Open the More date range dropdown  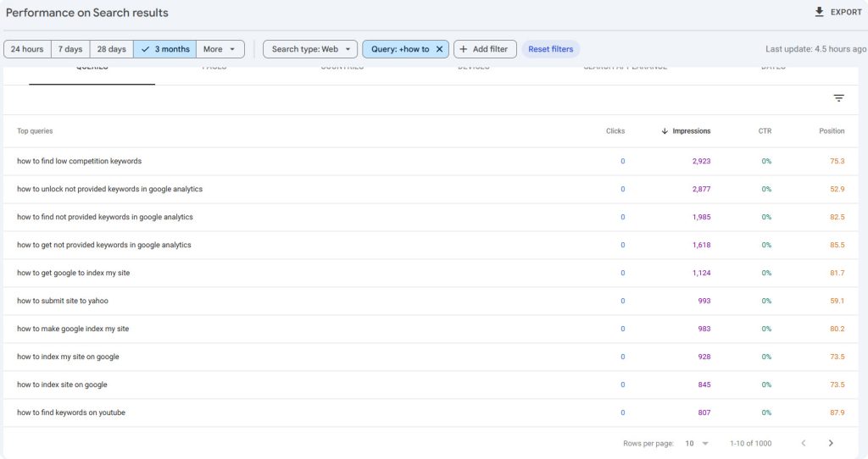click(x=220, y=49)
